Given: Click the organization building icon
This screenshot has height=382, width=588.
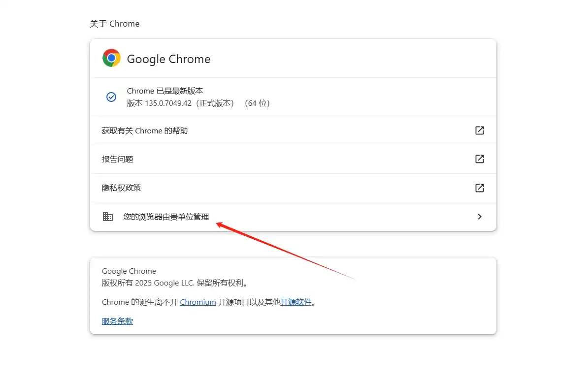Looking at the screenshot, I should (x=108, y=217).
